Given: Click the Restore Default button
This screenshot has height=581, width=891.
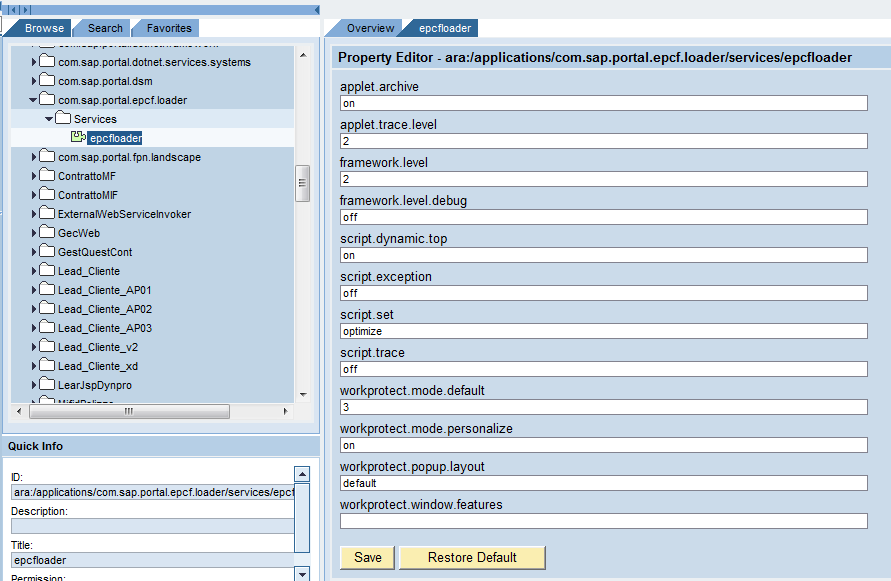Looking at the screenshot, I should (x=472, y=558).
